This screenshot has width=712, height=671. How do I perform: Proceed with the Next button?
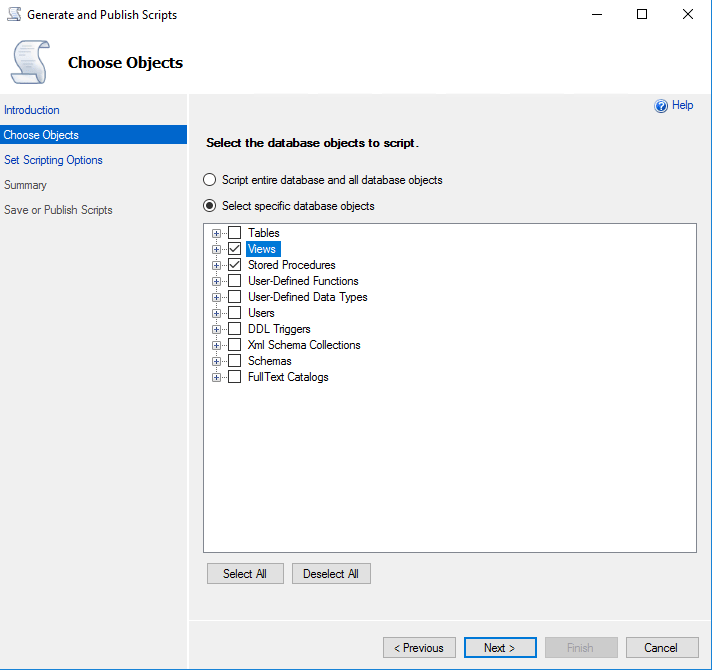[500, 648]
